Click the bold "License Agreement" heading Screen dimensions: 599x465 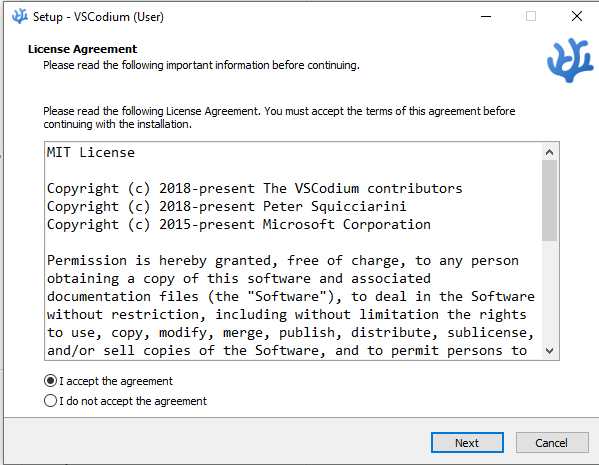point(83,49)
